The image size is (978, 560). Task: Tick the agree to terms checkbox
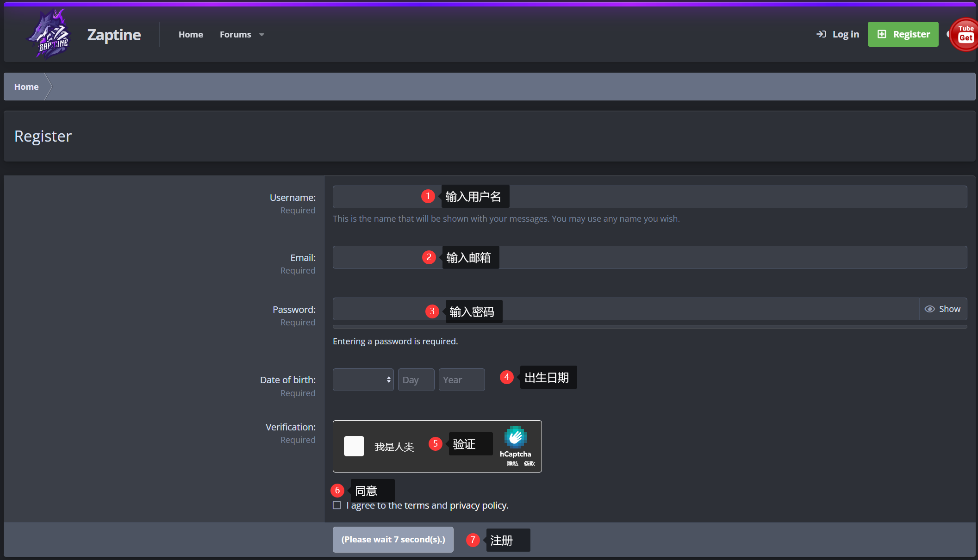pos(337,505)
